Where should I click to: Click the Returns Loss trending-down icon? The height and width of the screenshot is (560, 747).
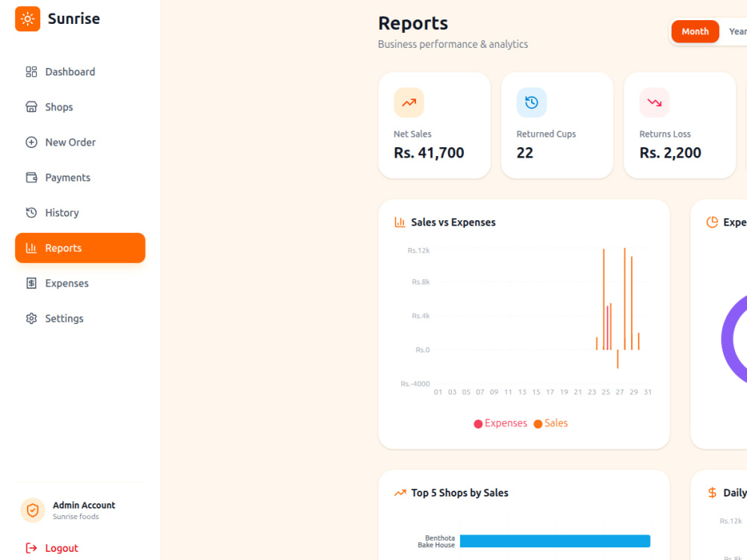pos(654,102)
